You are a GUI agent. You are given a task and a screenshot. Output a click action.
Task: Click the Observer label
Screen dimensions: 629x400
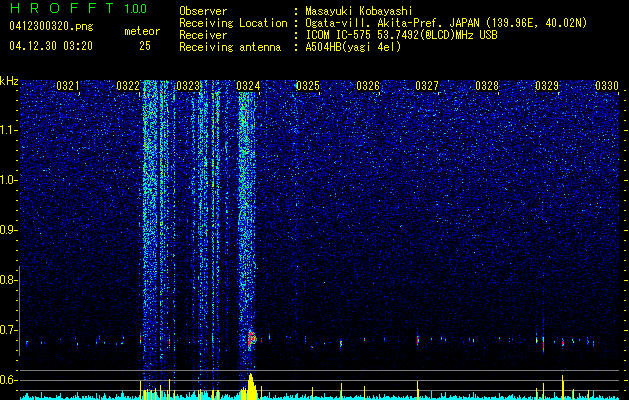[203, 11]
